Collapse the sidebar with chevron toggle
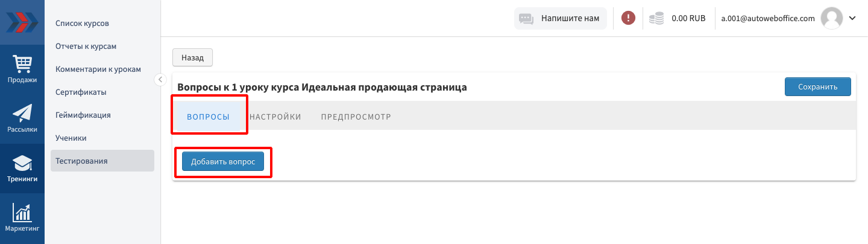Screen dimensions: 868x244 160,79
